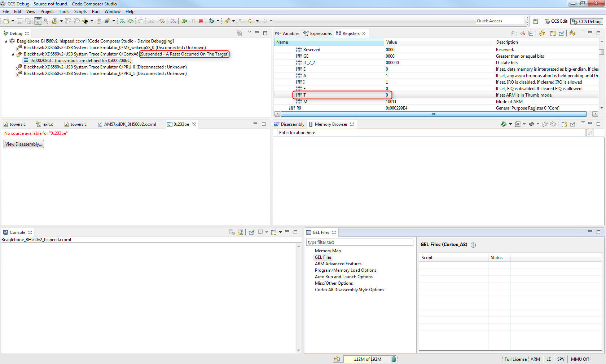Click the GEL Files filter text field
The height and width of the screenshot is (364, 606).
tap(360, 242)
